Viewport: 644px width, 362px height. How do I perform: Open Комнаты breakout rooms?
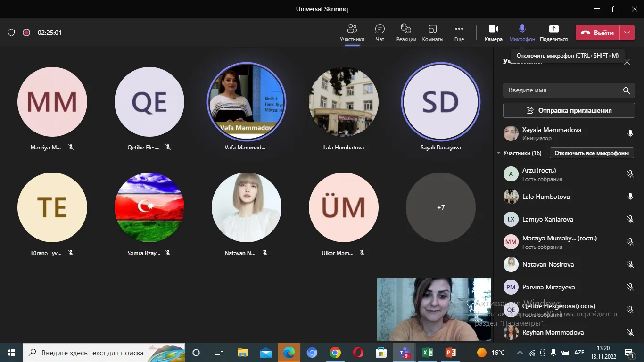click(x=432, y=33)
